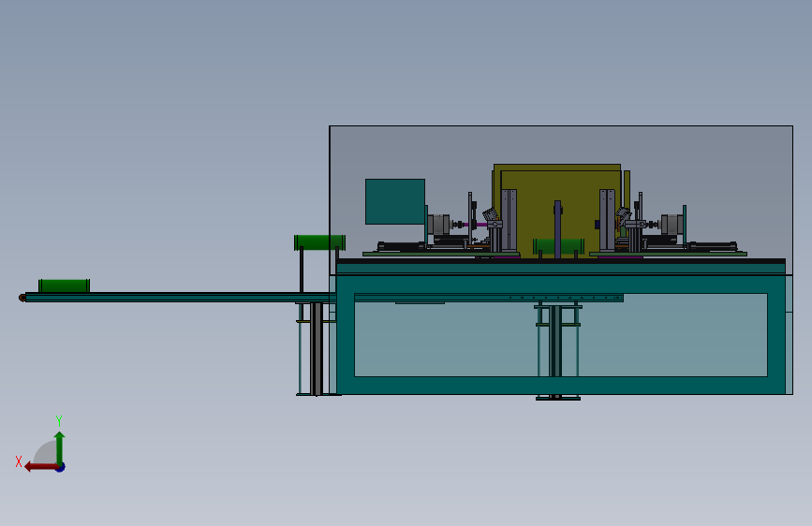Select the support leg under the conveyor junction
The height and width of the screenshot is (526, 812).
click(x=317, y=348)
